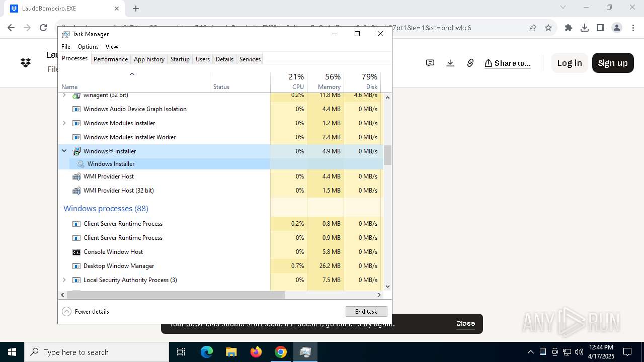
Task: Click the Windows® installer process icon
Action: (x=76, y=151)
